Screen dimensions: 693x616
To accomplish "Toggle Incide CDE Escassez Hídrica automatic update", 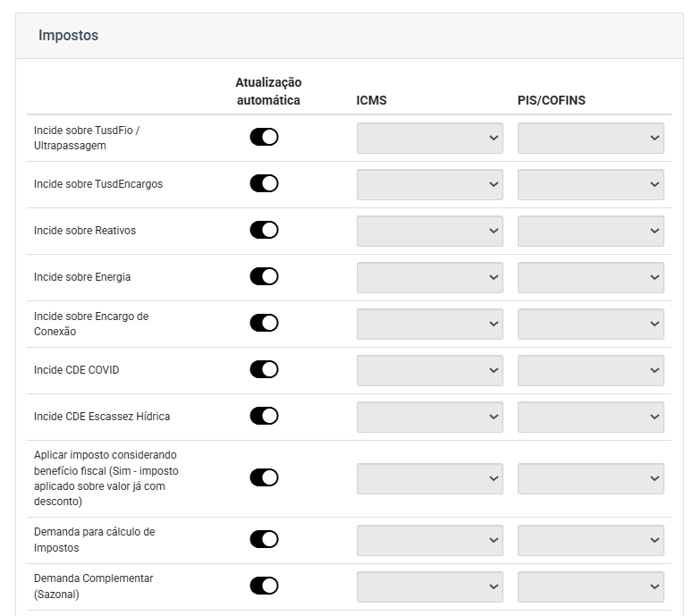I will 264,416.
